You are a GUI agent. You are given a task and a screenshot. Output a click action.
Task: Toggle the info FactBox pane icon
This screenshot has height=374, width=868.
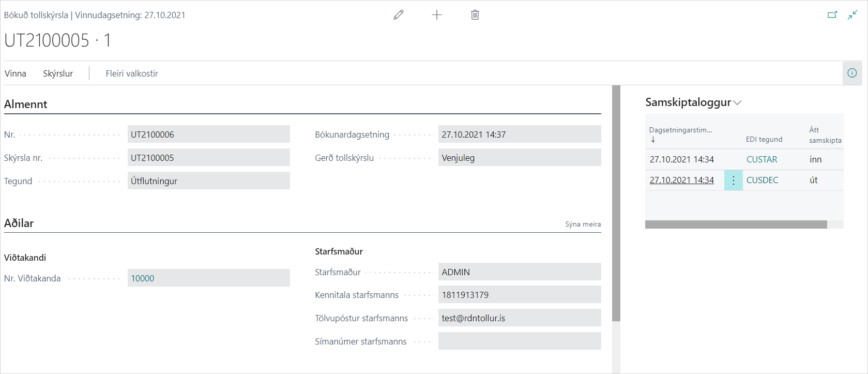(852, 73)
